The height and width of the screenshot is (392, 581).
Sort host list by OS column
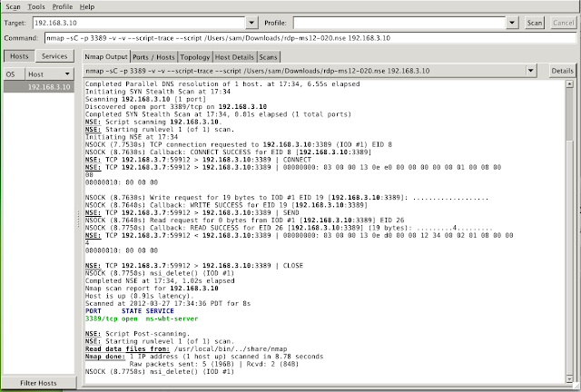tap(15, 74)
